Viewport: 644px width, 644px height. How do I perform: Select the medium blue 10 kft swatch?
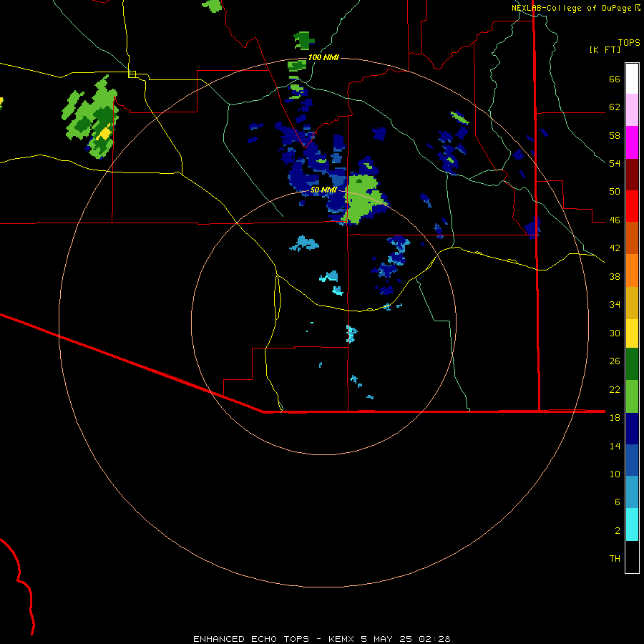click(632, 460)
